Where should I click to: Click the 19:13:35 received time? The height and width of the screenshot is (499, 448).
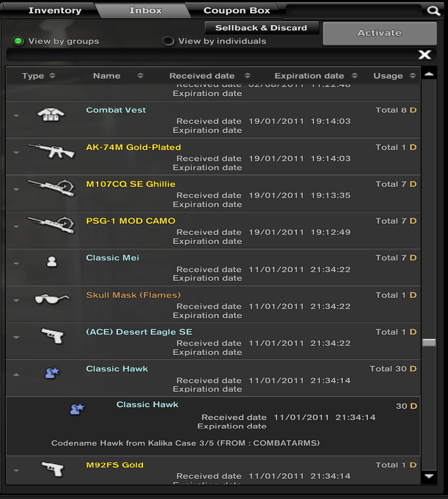point(331,195)
